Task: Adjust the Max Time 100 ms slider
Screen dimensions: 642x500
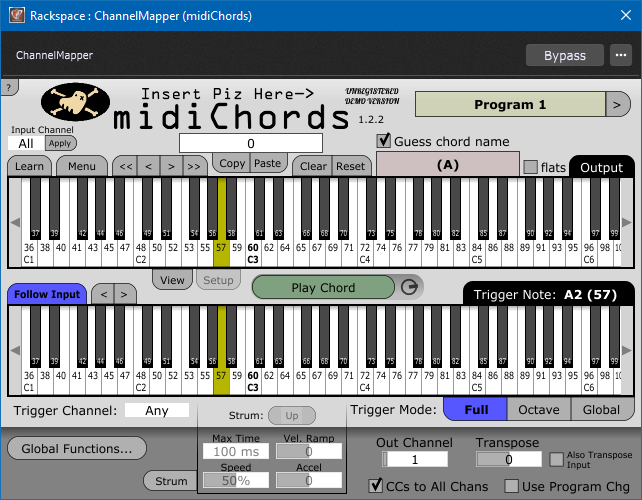Action: click(x=236, y=451)
